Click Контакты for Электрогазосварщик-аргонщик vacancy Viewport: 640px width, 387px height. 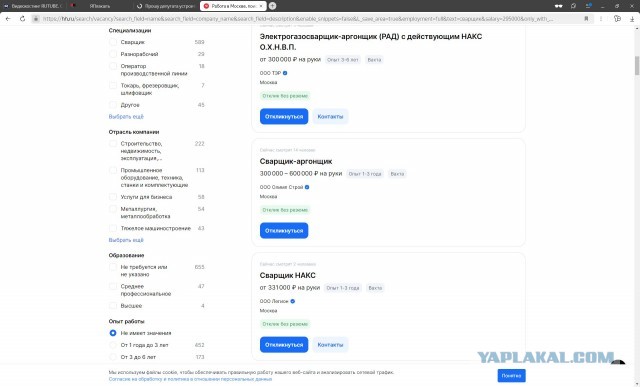point(330,116)
